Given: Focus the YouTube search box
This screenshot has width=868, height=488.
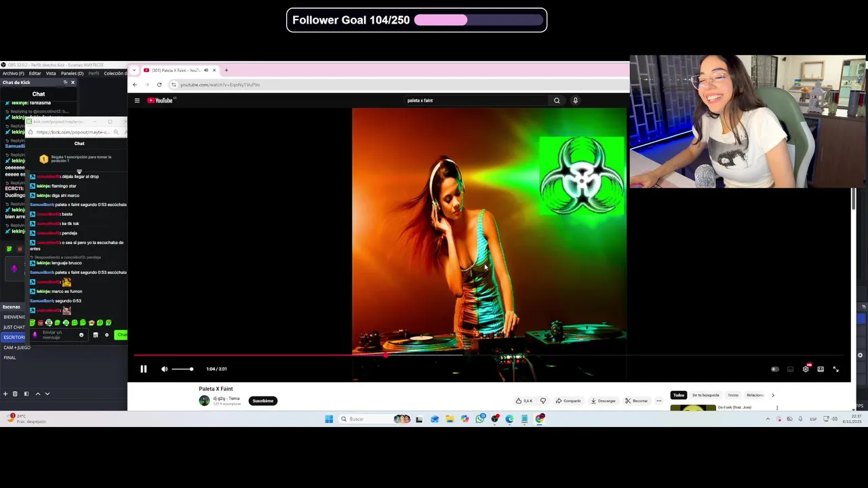Looking at the screenshot, I should (x=475, y=100).
